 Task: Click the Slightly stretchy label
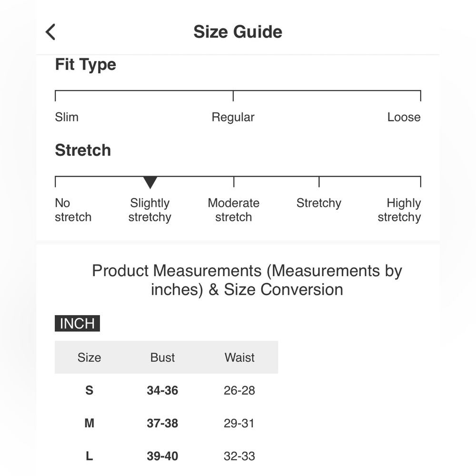(149, 210)
